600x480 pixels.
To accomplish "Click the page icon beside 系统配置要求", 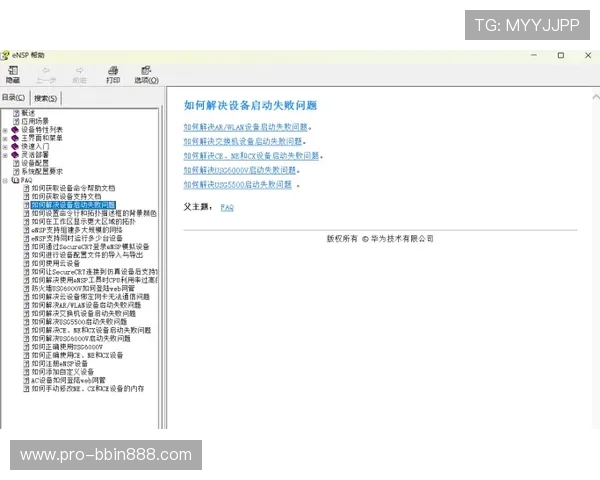I will tap(16, 171).
